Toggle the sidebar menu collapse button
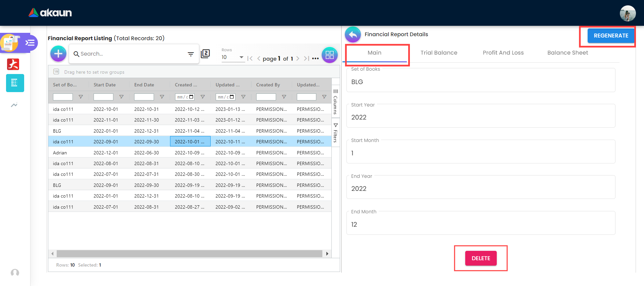 click(30, 43)
